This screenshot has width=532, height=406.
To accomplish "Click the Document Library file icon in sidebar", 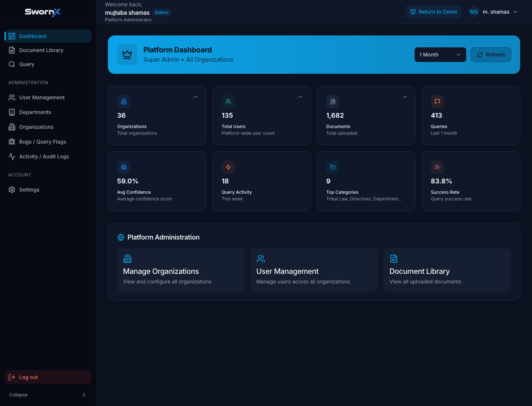I will tap(12, 50).
